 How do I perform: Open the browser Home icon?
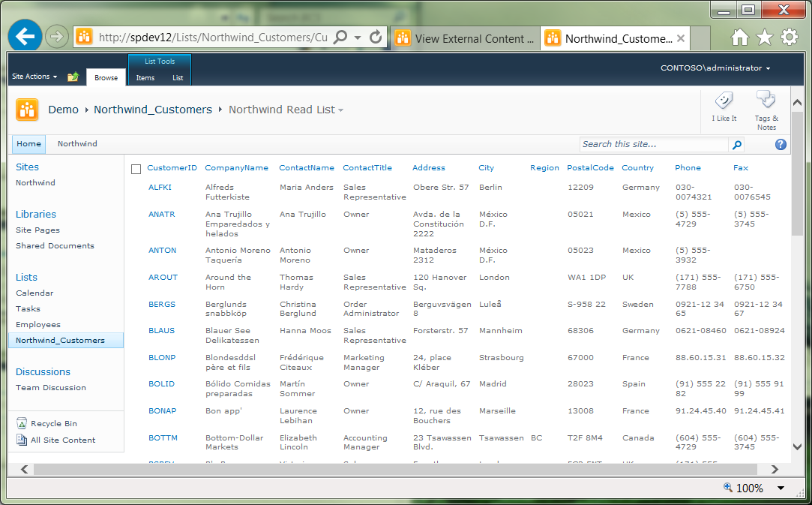point(739,37)
